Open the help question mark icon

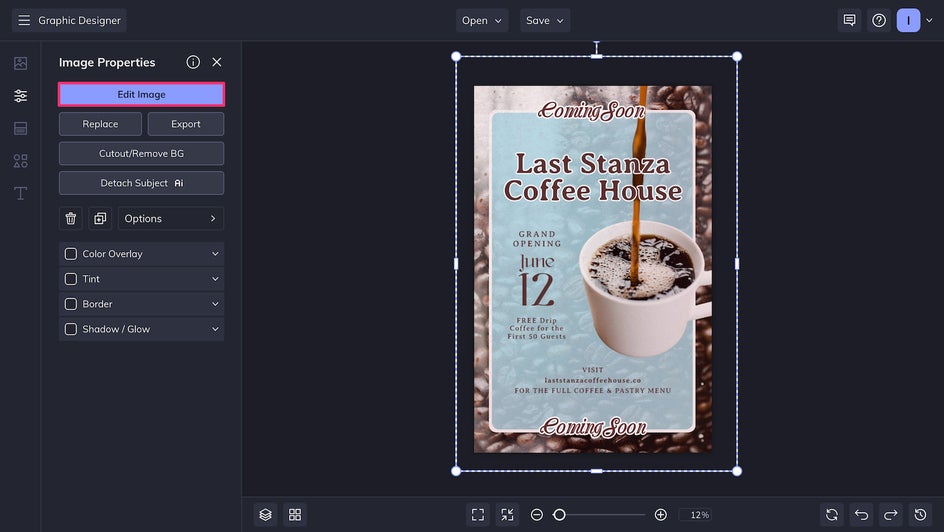(x=879, y=20)
